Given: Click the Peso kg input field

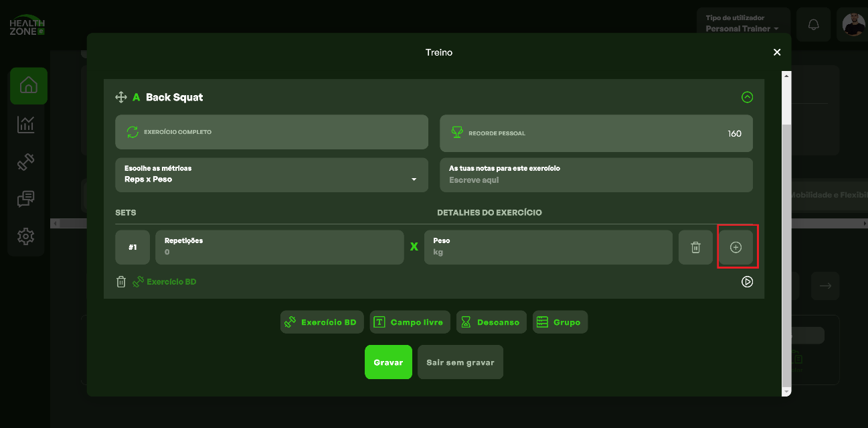Looking at the screenshot, I should (548, 247).
